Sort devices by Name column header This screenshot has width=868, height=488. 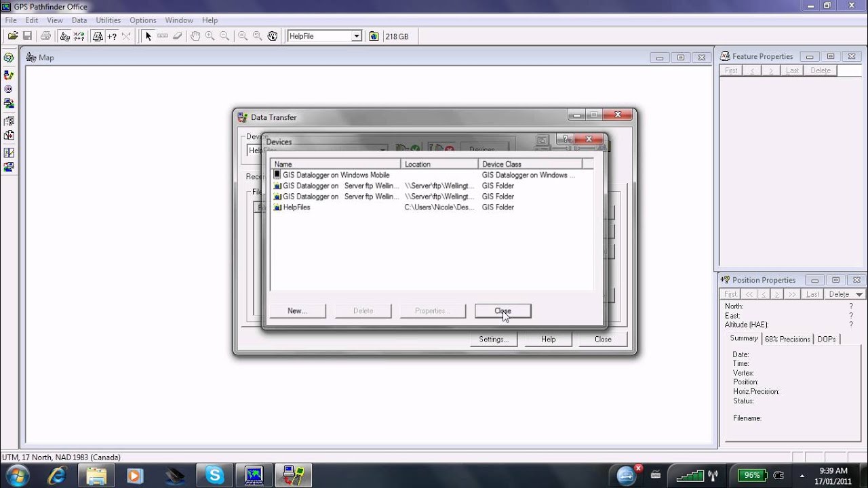[336, 164]
